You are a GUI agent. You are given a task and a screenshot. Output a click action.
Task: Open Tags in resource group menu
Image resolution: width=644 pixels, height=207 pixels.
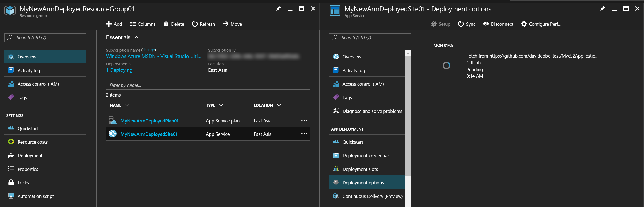click(45, 97)
